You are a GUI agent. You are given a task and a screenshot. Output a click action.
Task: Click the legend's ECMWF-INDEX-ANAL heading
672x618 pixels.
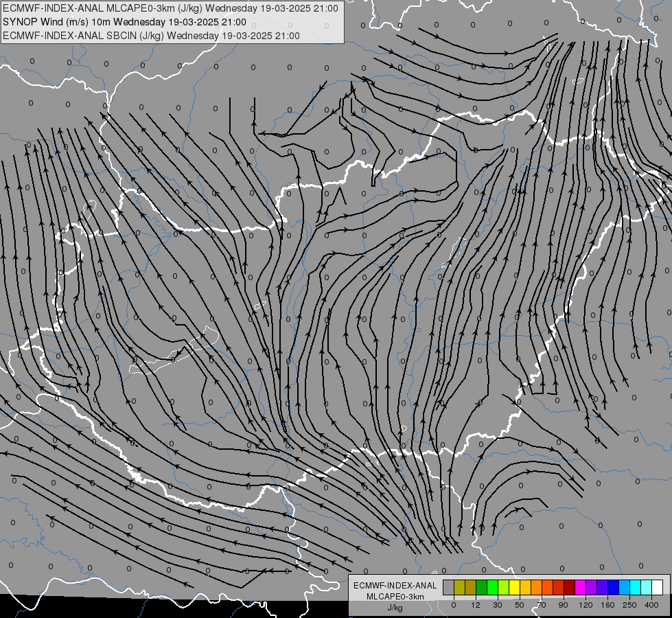tap(395, 586)
